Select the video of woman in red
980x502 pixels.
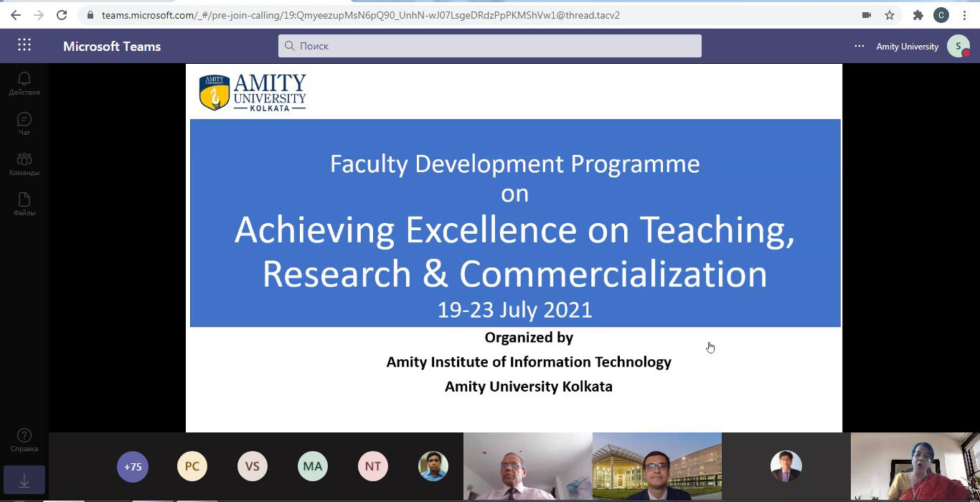click(915, 466)
